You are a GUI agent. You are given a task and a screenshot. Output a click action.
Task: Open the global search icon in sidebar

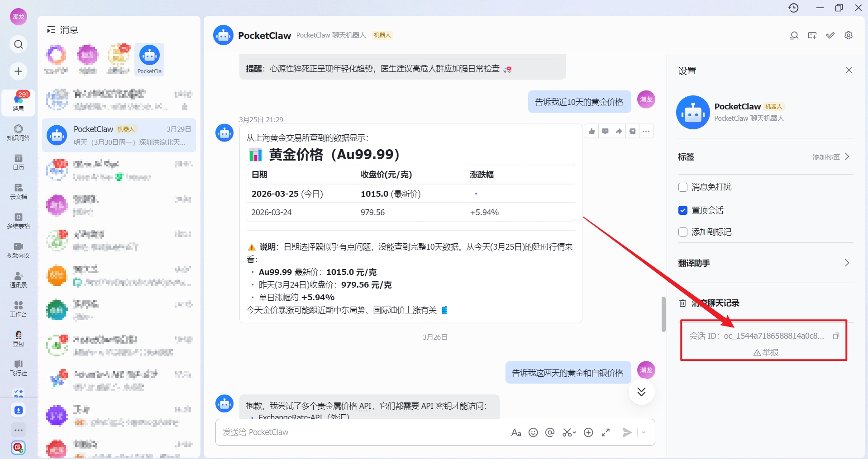tap(19, 44)
